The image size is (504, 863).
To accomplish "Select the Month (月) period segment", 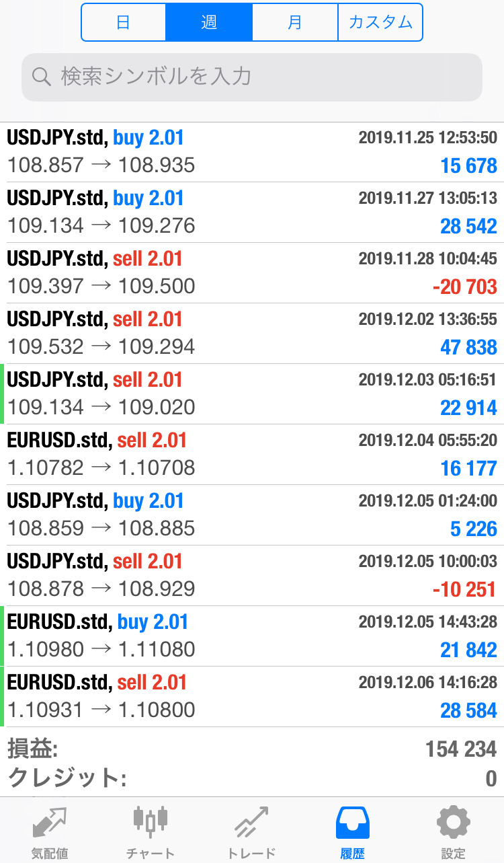I will (294, 22).
